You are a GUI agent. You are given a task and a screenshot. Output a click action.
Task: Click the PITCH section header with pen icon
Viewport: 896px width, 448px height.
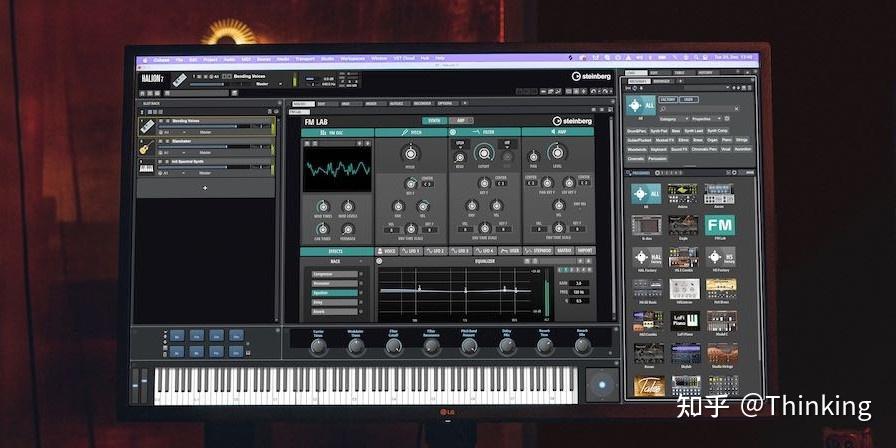pyautogui.click(x=411, y=132)
